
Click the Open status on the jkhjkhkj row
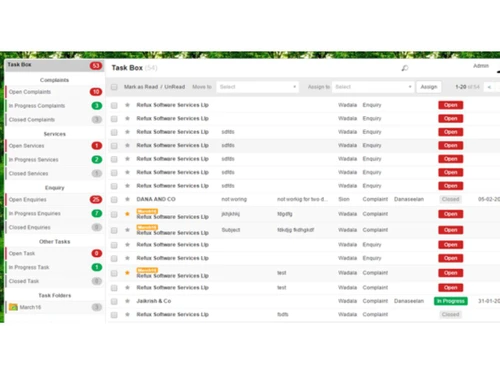pos(451,214)
